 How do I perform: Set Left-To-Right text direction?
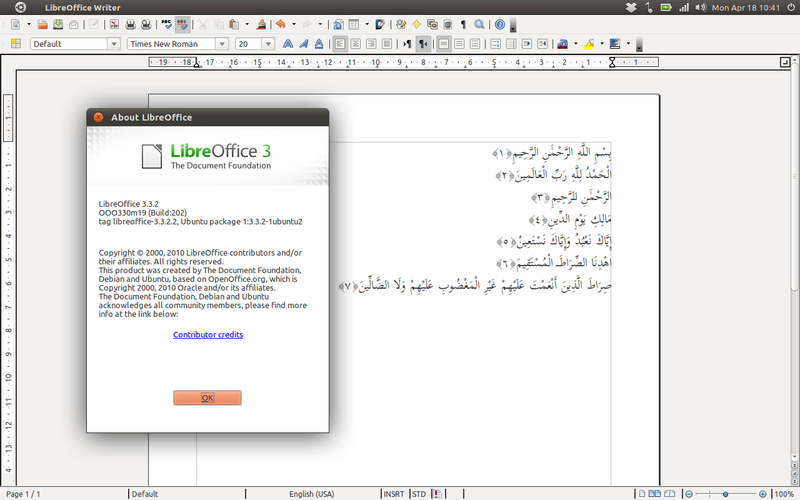[407, 44]
